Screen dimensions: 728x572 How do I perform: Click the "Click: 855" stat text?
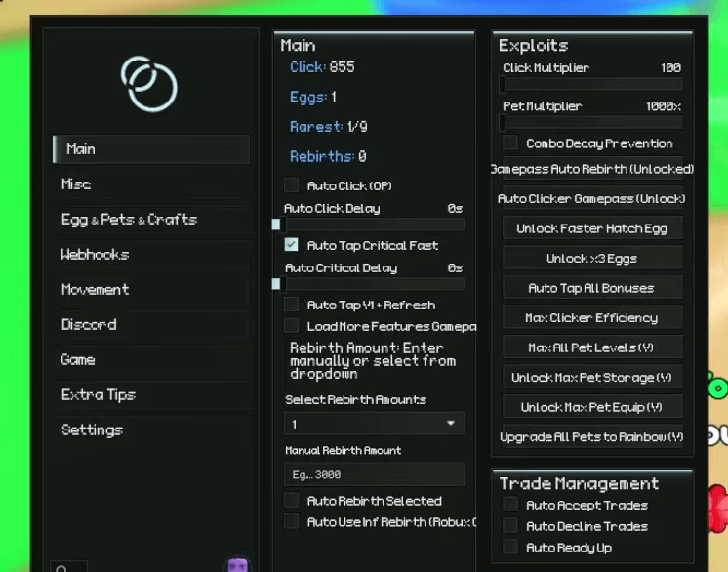pos(322,67)
